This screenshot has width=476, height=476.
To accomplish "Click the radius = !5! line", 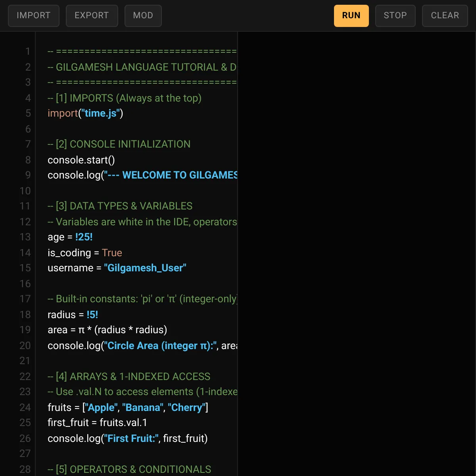I will (73, 315).
